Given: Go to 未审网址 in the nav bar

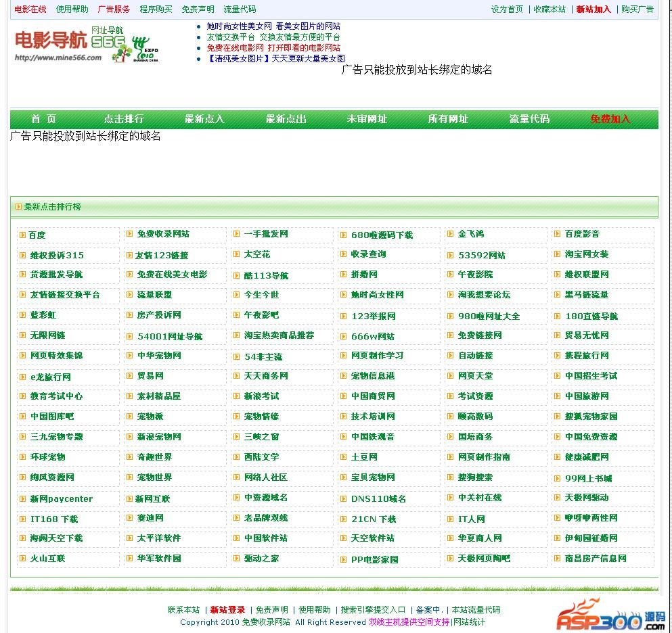Looking at the screenshot, I should tap(367, 119).
